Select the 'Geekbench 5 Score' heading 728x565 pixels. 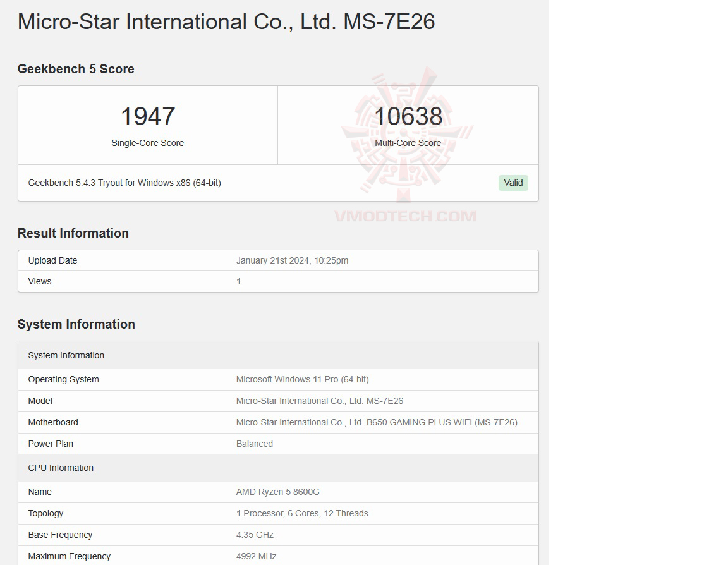pos(76,69)
